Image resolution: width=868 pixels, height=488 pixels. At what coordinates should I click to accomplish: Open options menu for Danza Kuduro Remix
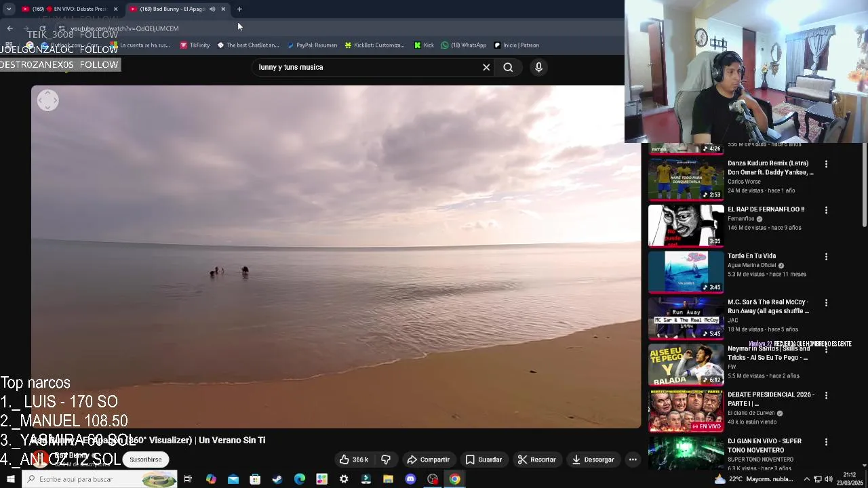coord(826,164)
